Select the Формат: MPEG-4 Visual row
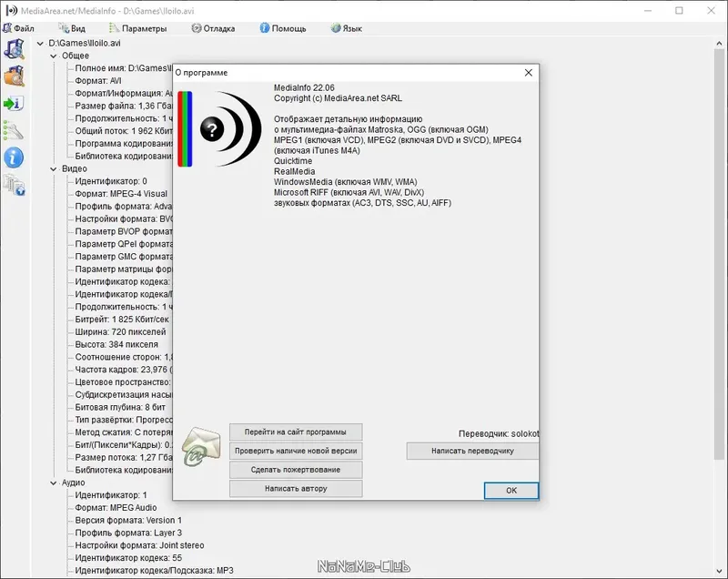 (x=121, y=194)
